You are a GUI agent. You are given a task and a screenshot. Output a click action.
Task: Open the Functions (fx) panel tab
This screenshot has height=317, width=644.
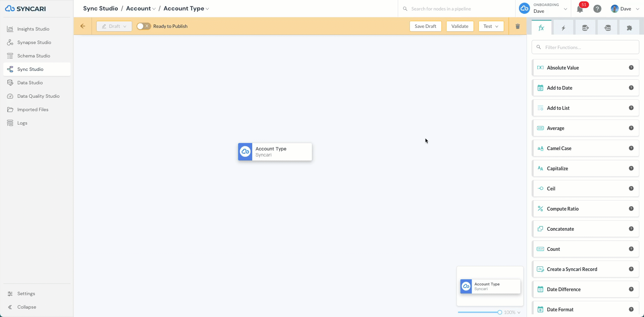[541, 28]
